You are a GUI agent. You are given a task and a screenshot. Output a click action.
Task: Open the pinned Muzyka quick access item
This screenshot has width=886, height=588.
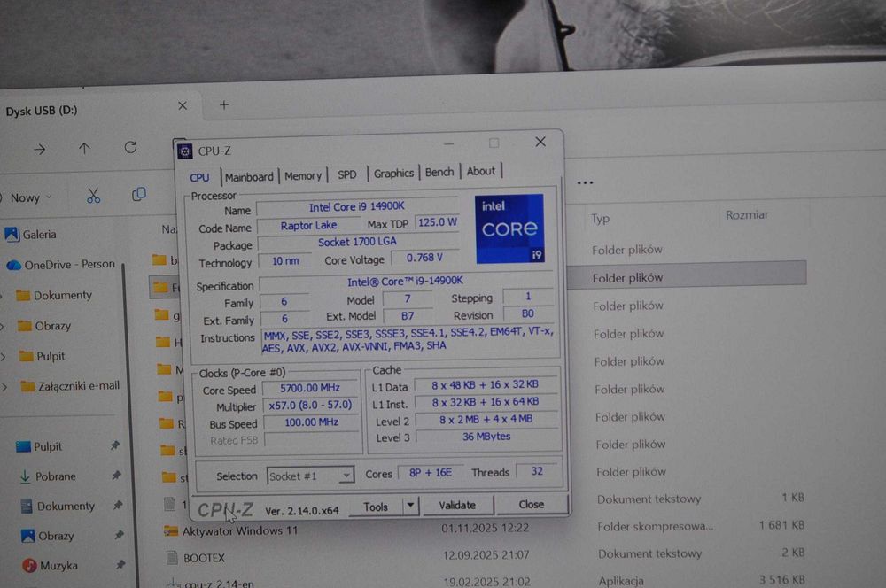(x=50, y=565)
